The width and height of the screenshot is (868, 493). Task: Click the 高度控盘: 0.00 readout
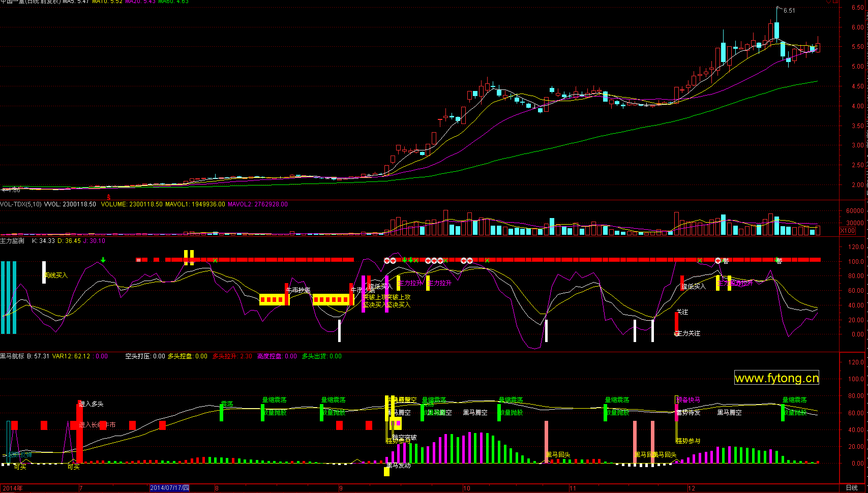[277, 356]
